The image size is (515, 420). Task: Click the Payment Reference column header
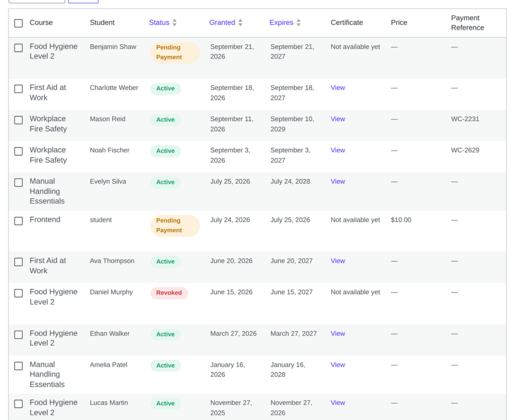[x=468, y=23]
